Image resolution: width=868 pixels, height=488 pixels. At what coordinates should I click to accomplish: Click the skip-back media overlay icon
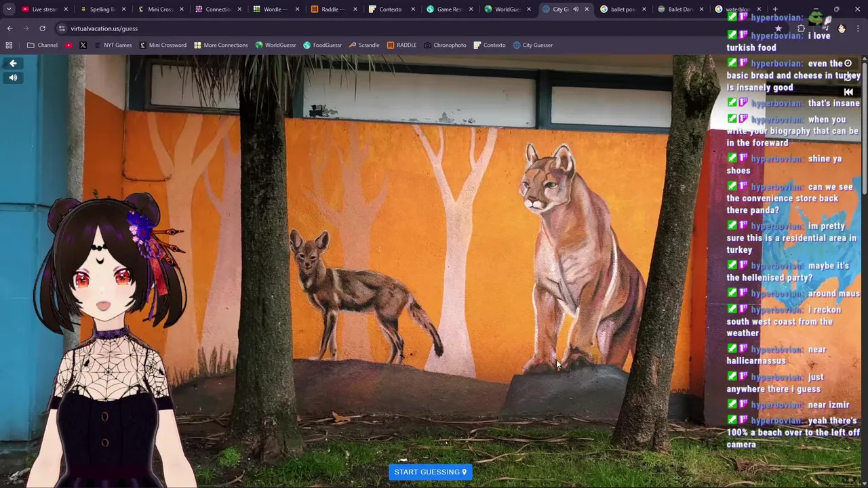(848, 92)
